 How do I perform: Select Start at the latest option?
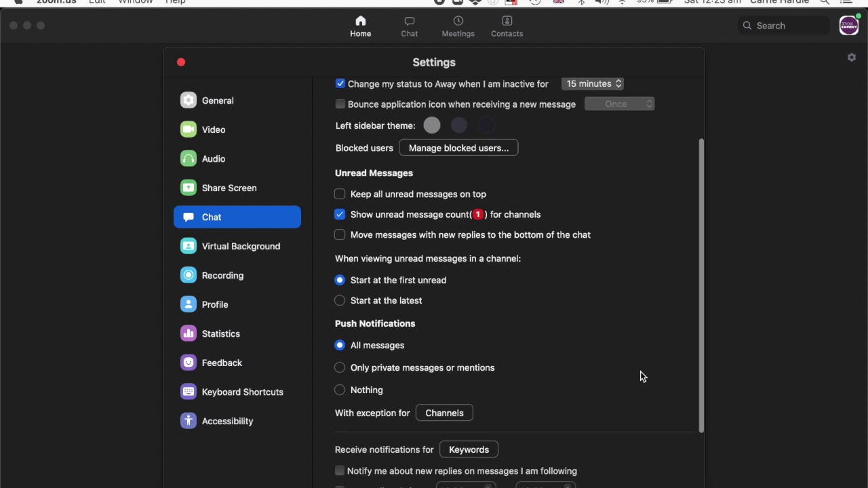click(x=340, y=300)
